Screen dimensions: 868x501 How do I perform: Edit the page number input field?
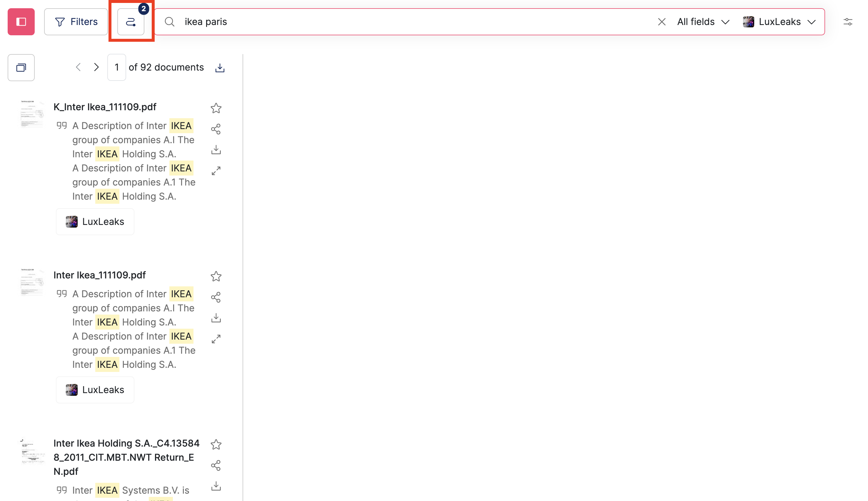tap(116, 67)
